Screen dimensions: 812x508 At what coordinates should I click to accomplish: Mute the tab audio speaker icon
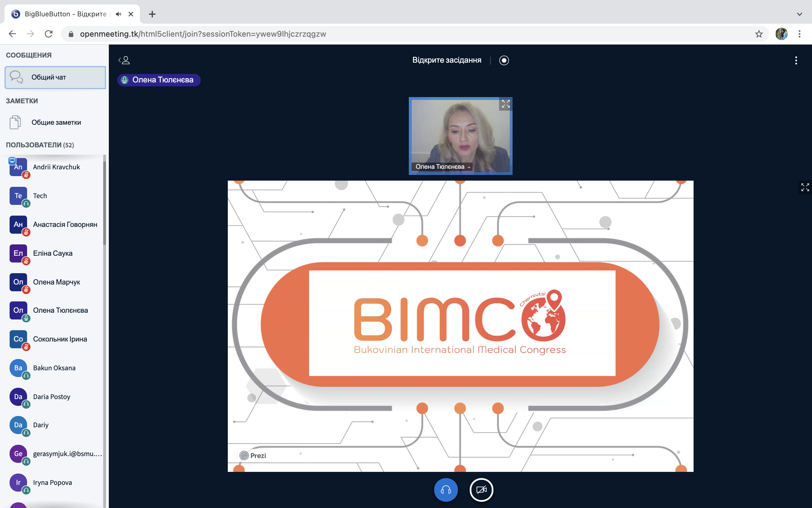(x=118, y=14)
